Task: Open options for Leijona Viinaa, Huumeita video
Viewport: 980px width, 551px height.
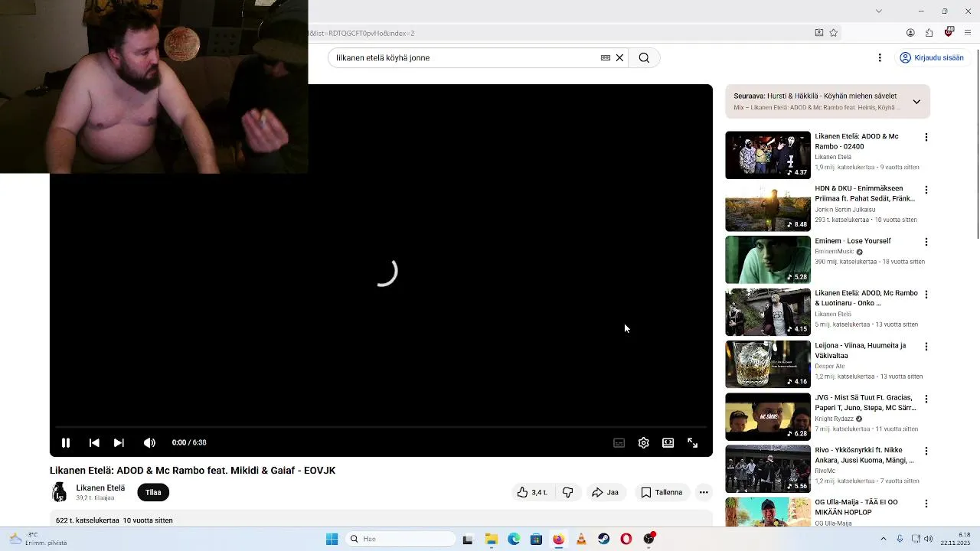Action: tap(926, 346)
